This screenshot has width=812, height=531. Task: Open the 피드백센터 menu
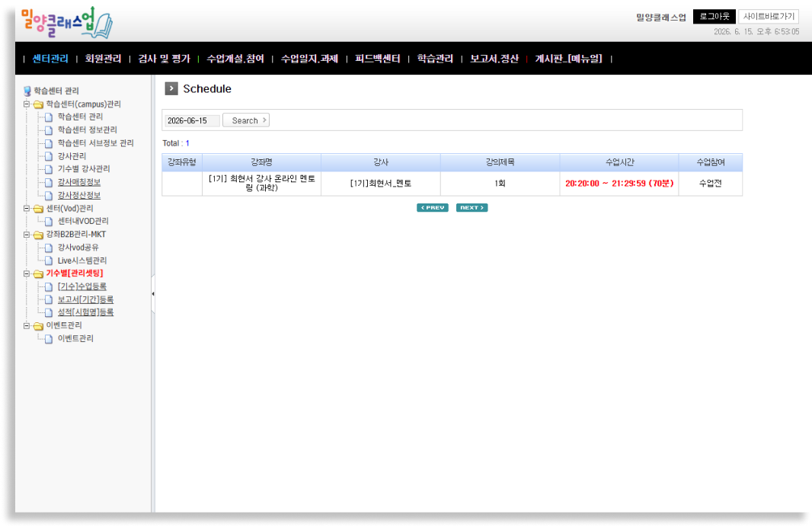(x=378, y=59)
